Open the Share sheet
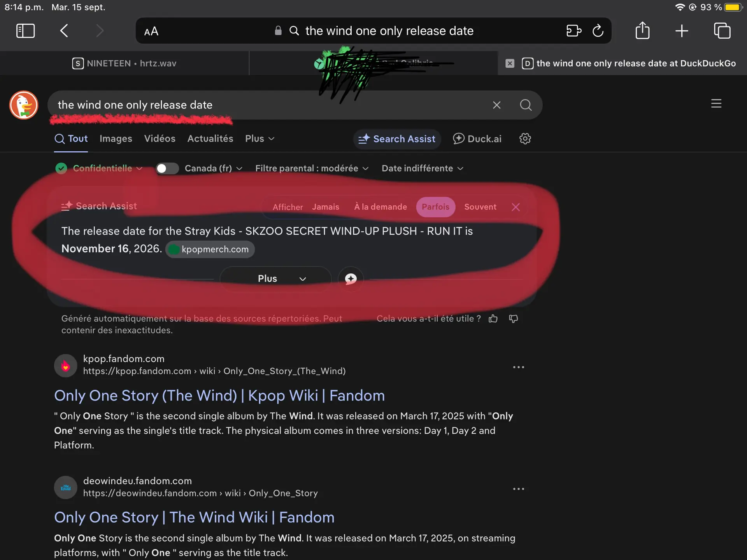747x560 pixels. click(642, 30)
